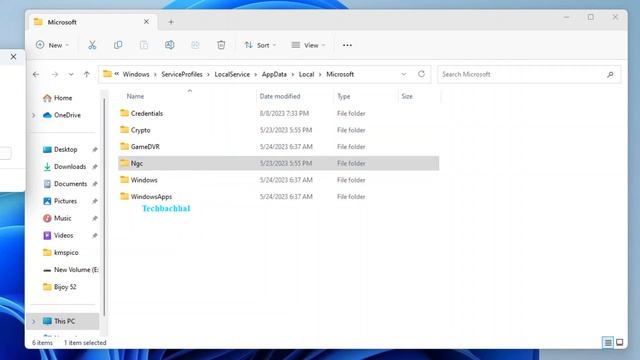Add a new tab with plus button
Screen dimensions: 640x360
click(171, 22)
